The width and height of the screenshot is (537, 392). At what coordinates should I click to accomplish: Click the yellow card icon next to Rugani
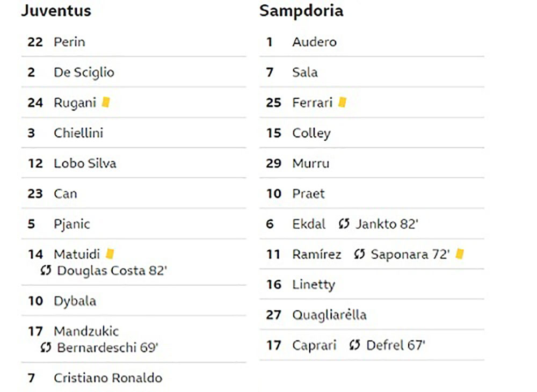(106, 103)
